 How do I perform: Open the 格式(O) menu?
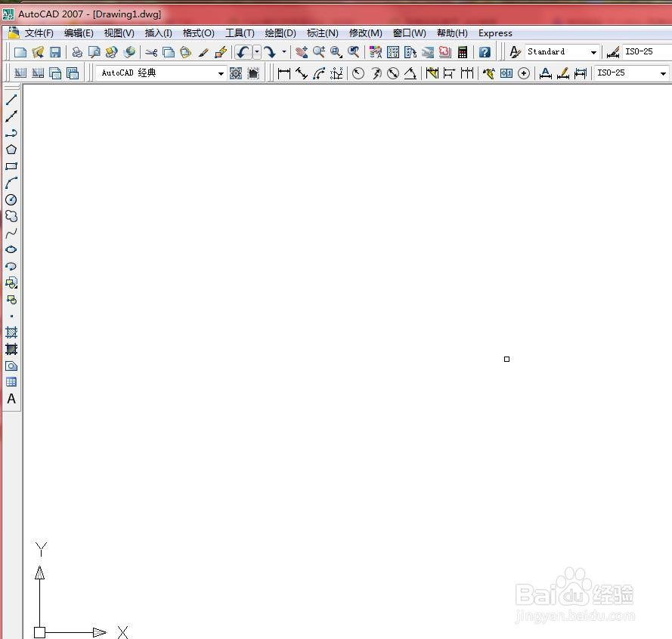tap(199, 33)
